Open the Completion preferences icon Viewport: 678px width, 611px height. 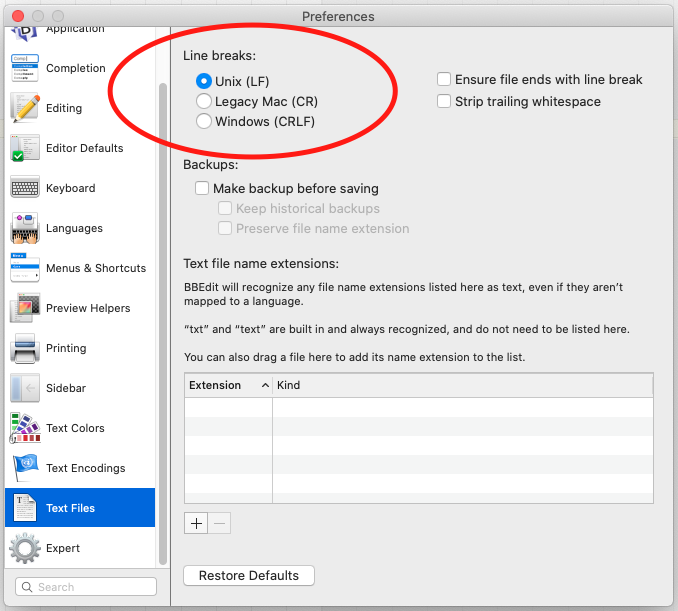(25, 68)
